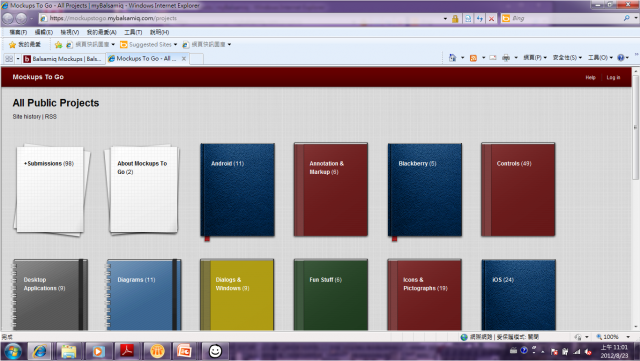Open the fourth menu bar item (A)
640x361 pixels.
pyautogui.click(x=101, y=32)
